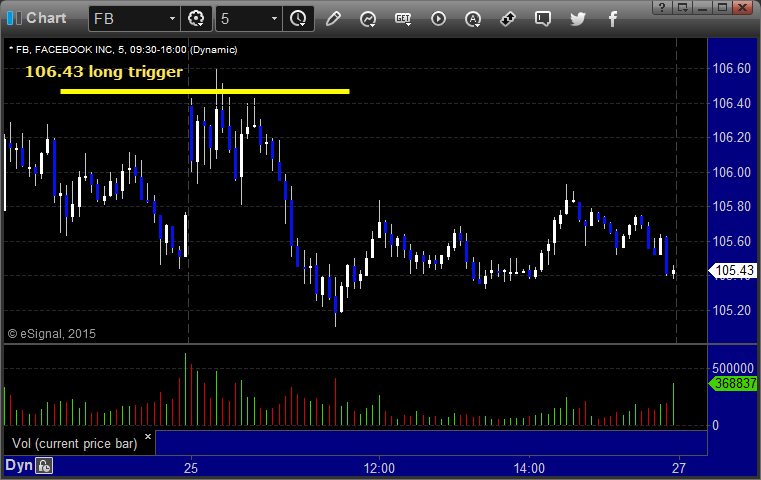761x480 pixels.
Task: Click the pop-out window button
Action: point(683,7)
